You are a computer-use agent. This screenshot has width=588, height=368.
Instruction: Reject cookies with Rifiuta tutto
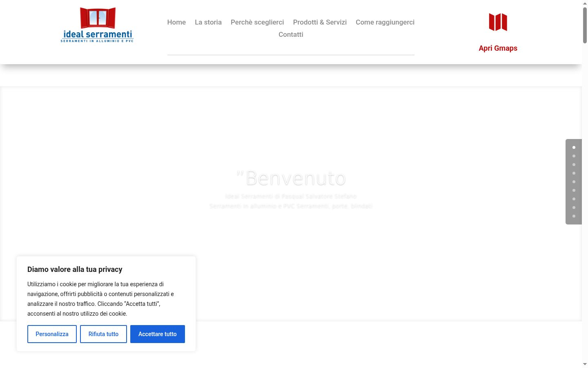(x=103, y=334)
